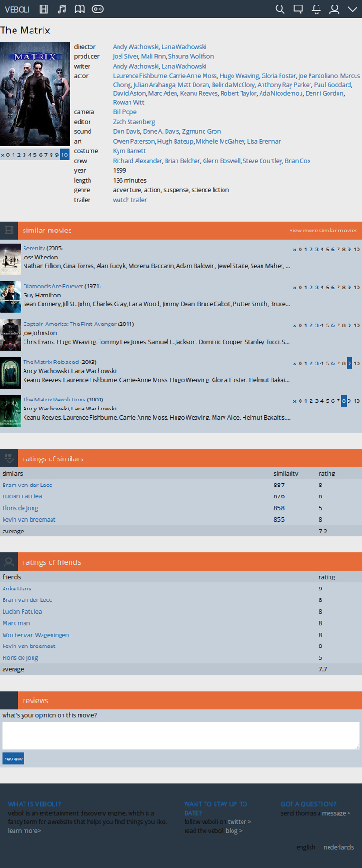Image resolution: width=362 pixels, height=868 pixels.
Task: Open costume Kym Barrett link
Action: pyautogui.click(x=129, y=151)
